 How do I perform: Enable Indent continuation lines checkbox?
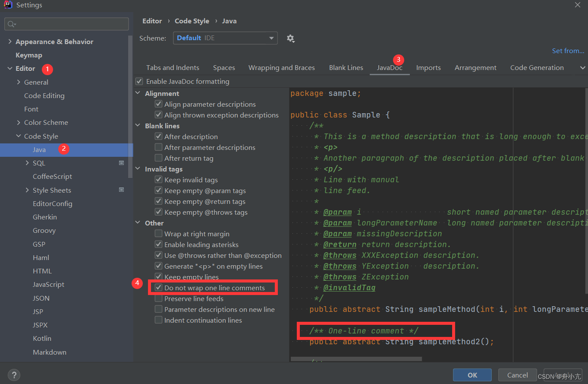[159, 320]
